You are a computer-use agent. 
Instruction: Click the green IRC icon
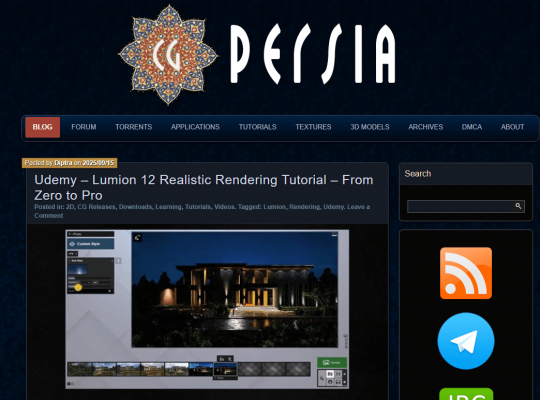click(x=466, y=394)
